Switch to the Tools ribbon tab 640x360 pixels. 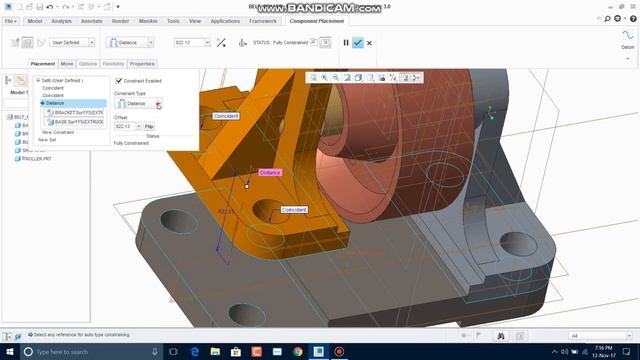pos(173,21)
